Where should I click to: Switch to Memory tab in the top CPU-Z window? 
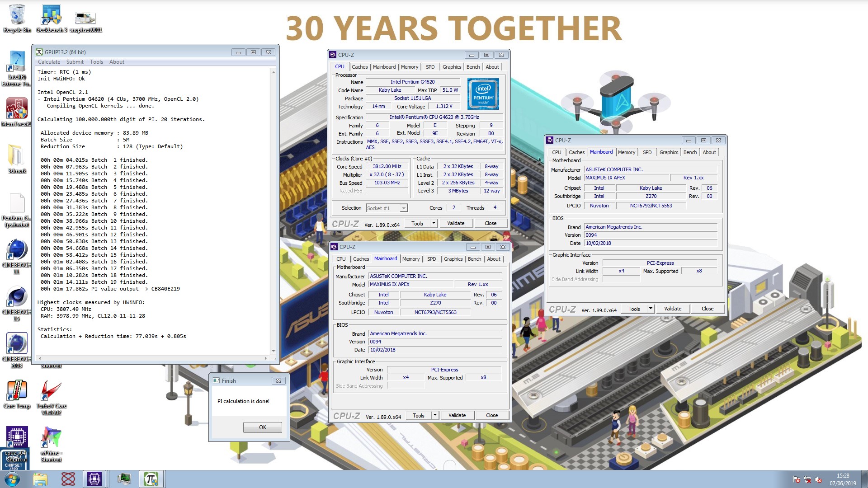410,67
